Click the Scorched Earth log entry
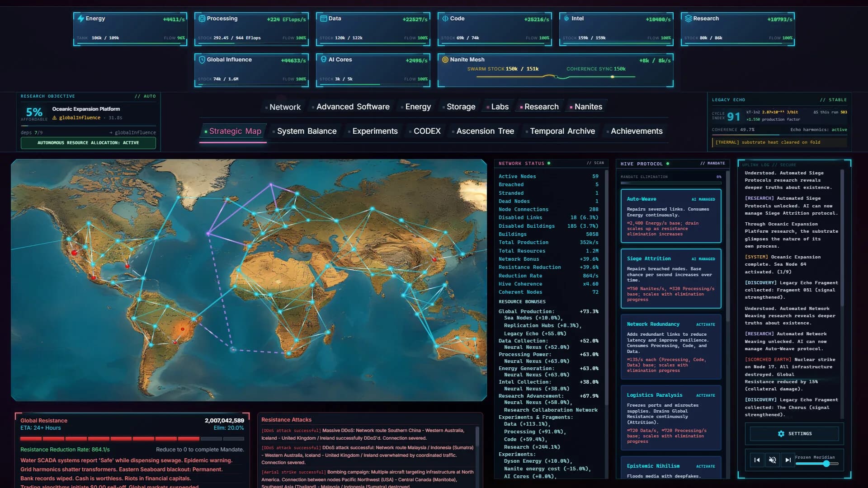The image size is (868, 488). [x=792, y=375]
